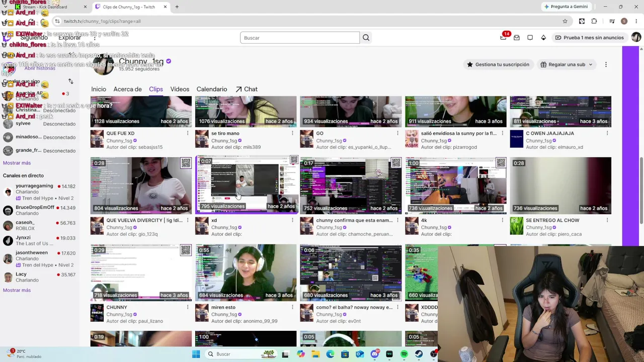Select the Clips channel tab

click(156, 89)
